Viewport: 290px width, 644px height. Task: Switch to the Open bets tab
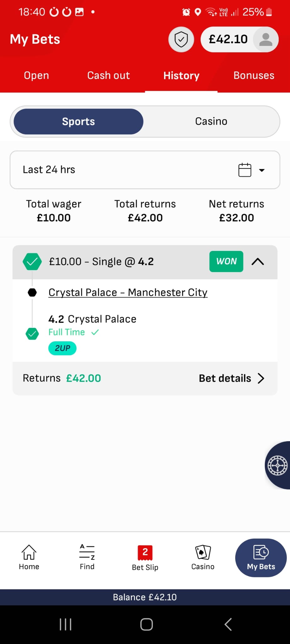click(x=37, y=75)
